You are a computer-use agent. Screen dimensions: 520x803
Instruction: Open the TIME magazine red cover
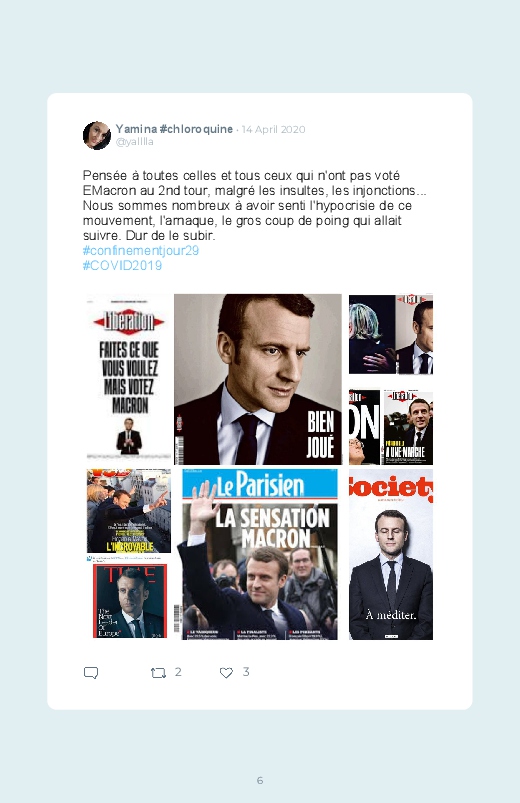tap(130, 601)
